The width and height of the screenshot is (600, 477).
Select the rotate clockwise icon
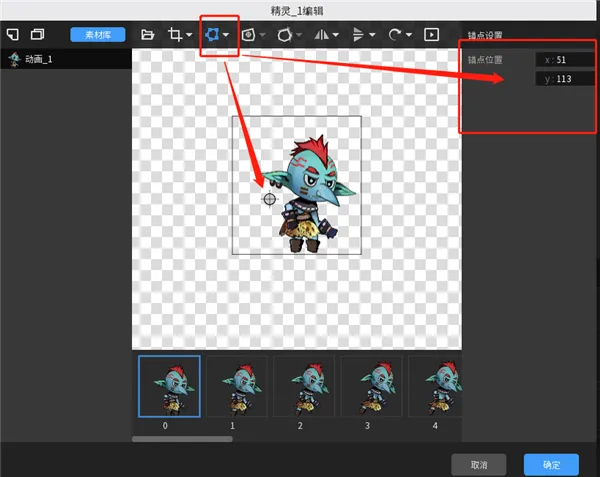pos(395,35)
